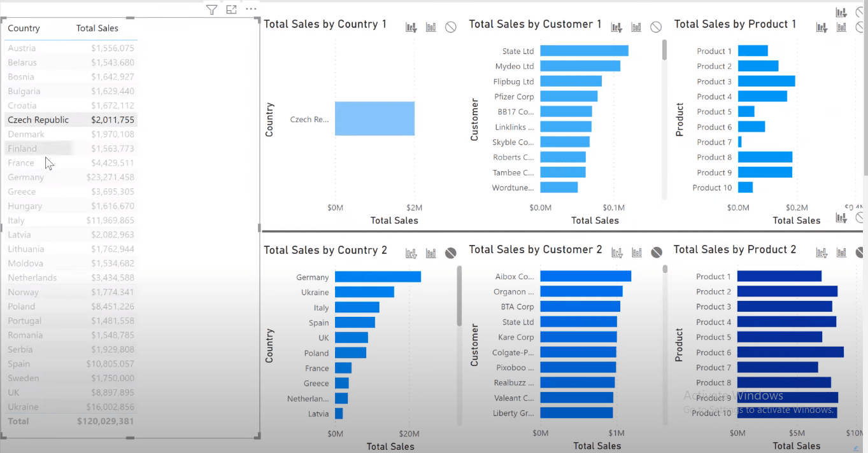Viewport: 868px width, 453px height.
Task: Click the Czech Re... bar in Country 1 chart
Action: click(x=374, y=118)
